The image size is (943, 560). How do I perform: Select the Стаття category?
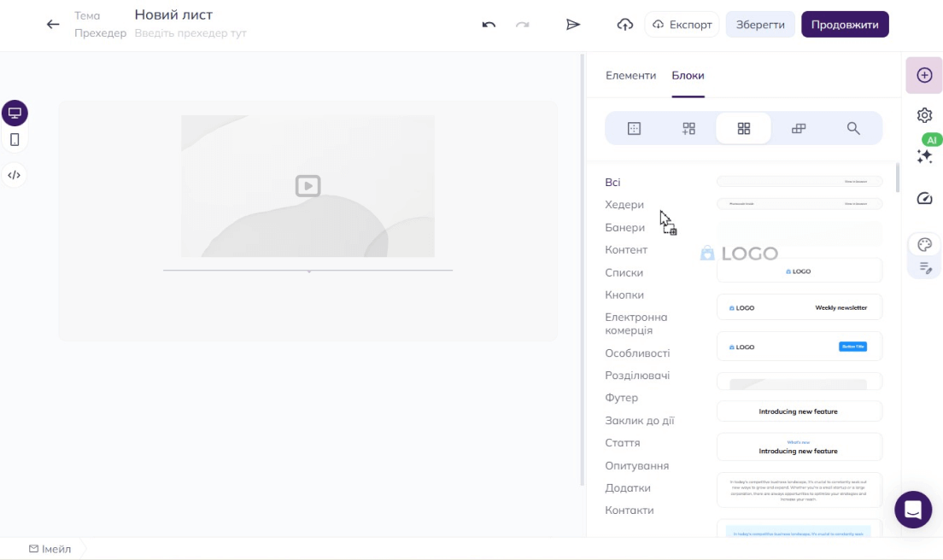pyautogui.click(x=623, y=443)
